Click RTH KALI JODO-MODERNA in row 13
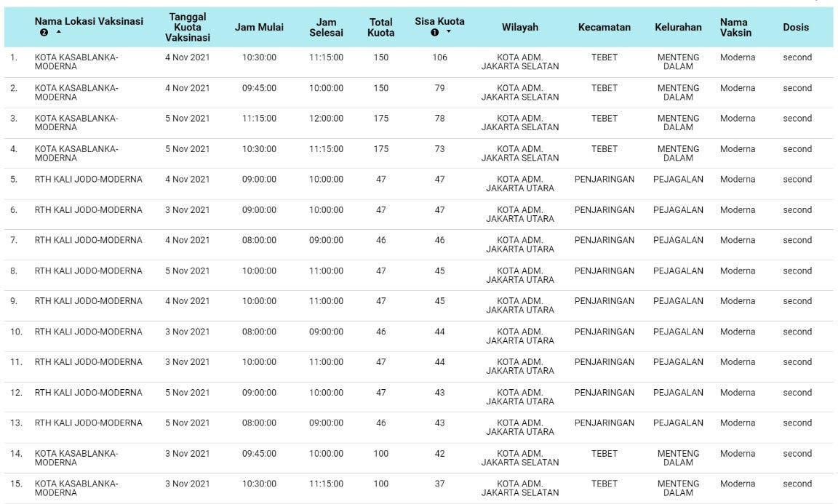Viewport: 838px width, 504px height. coord(89,423)
